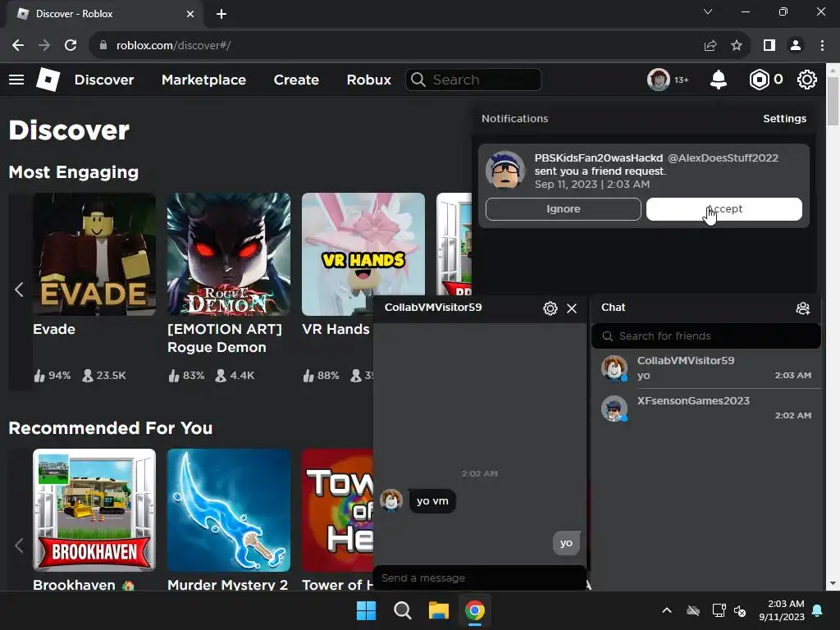Open the Brookhaven game thumbnail

coord(94,510)
